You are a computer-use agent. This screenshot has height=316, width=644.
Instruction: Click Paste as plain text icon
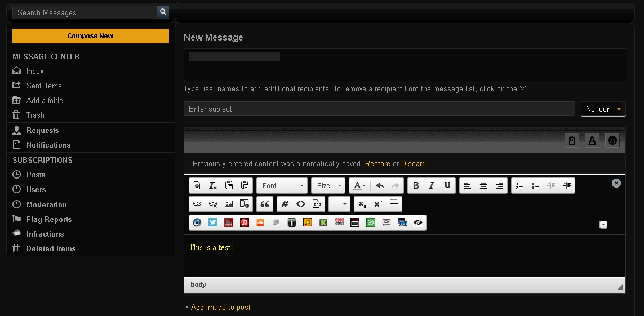pyautogui.click(x=229, y=185)
